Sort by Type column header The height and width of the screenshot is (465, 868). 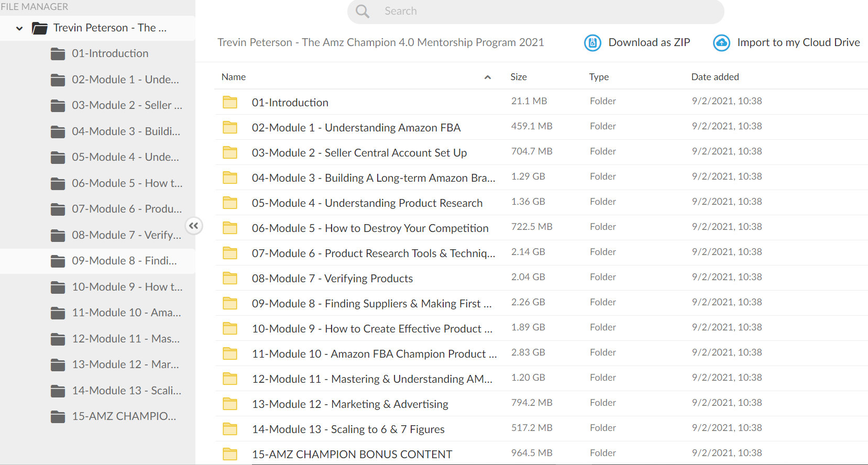tap(599, 77)
